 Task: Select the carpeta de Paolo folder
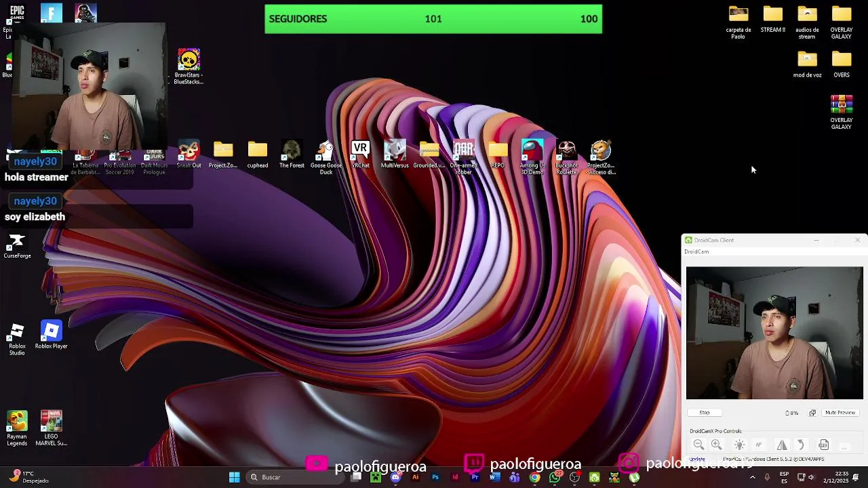[738, 22]
